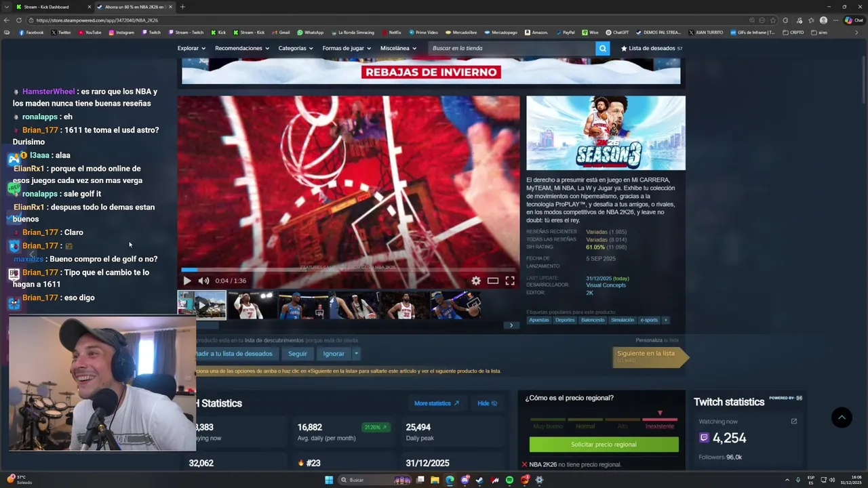Open Spotify from the taskbar

click(x=509, y=480)
